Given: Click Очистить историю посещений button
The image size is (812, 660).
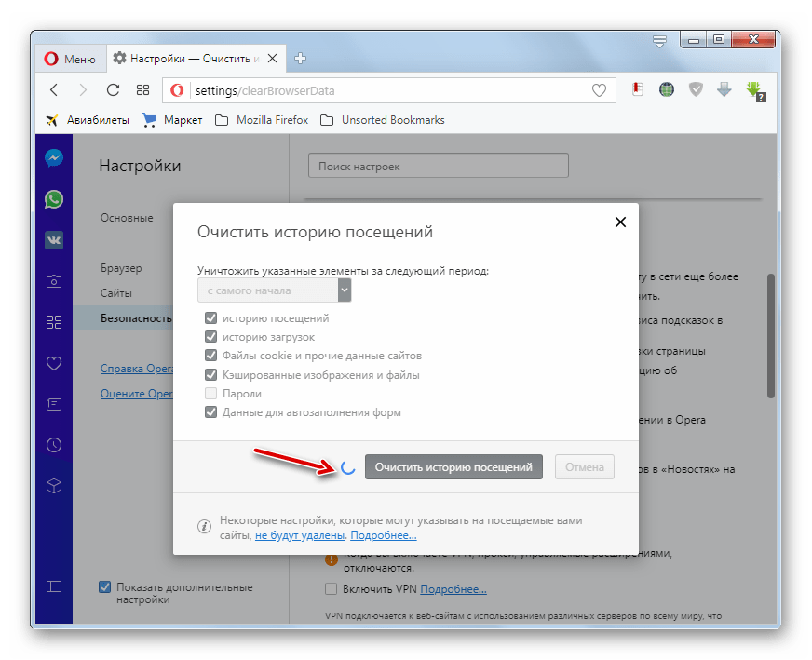Looking at the screenshot, I should tap(453, 467).
